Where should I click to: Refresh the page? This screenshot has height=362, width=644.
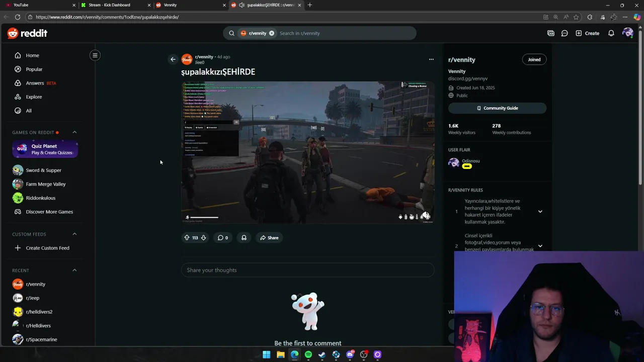click(x=18, y=17)
